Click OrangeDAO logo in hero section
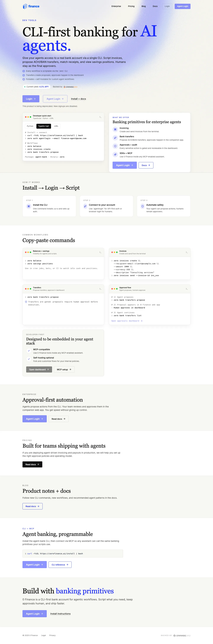 coord(70,87)
